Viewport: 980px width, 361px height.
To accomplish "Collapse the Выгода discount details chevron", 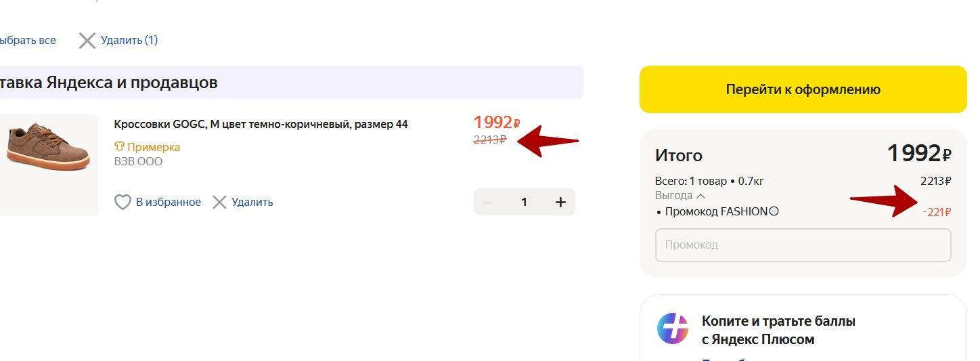I will point(701,196).
